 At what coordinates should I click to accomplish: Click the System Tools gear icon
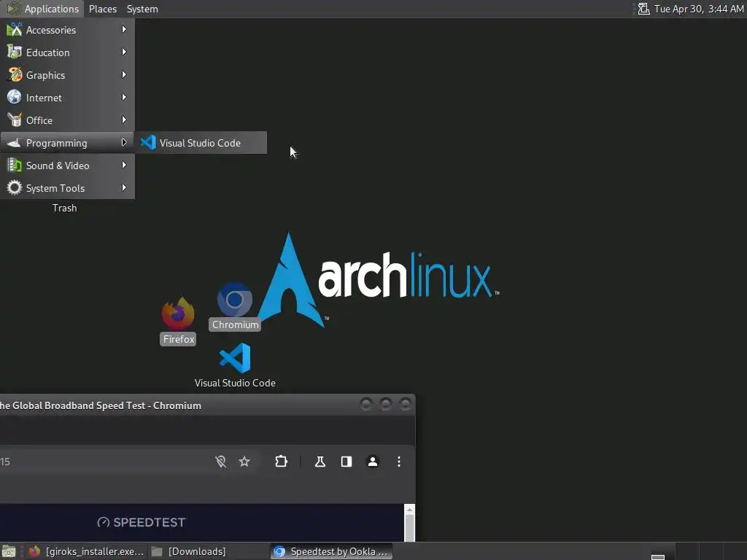(15, 187)
